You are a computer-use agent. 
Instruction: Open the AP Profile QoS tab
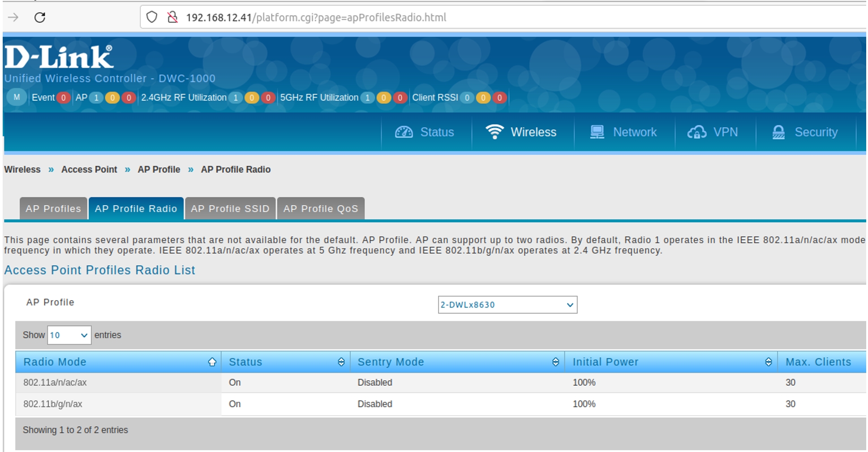point(321,209)
